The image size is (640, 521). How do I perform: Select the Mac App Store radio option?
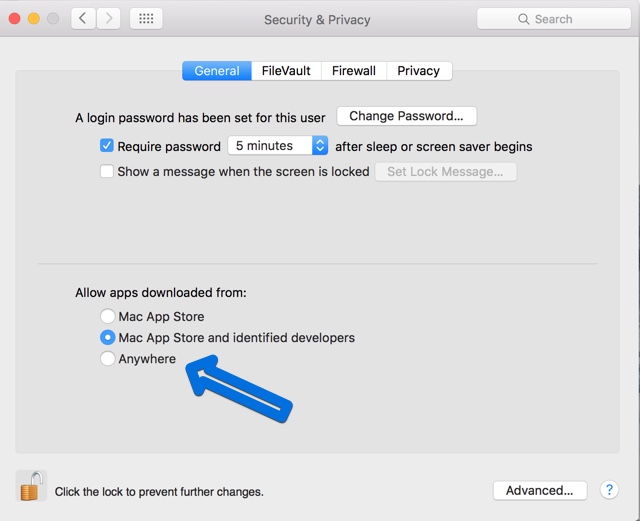(107, 316)
